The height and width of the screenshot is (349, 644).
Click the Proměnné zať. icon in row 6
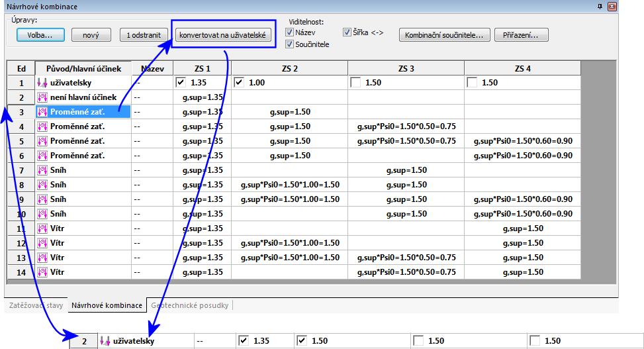tap(42, 156)
